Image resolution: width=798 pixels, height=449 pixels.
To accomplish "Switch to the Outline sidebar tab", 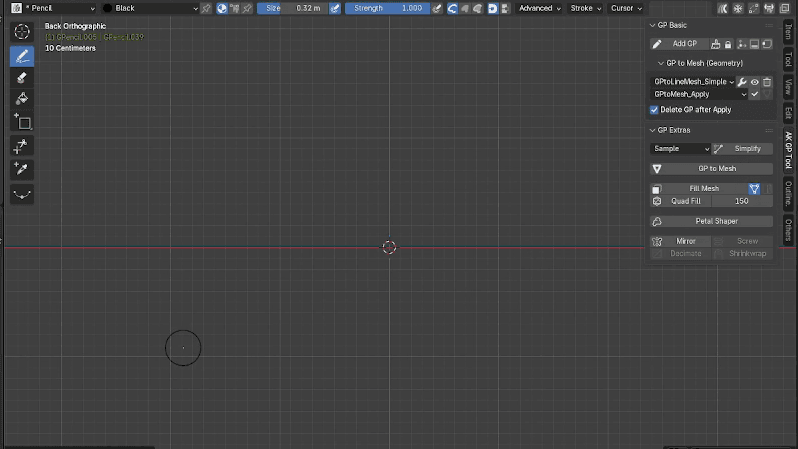I will [788, 193].
